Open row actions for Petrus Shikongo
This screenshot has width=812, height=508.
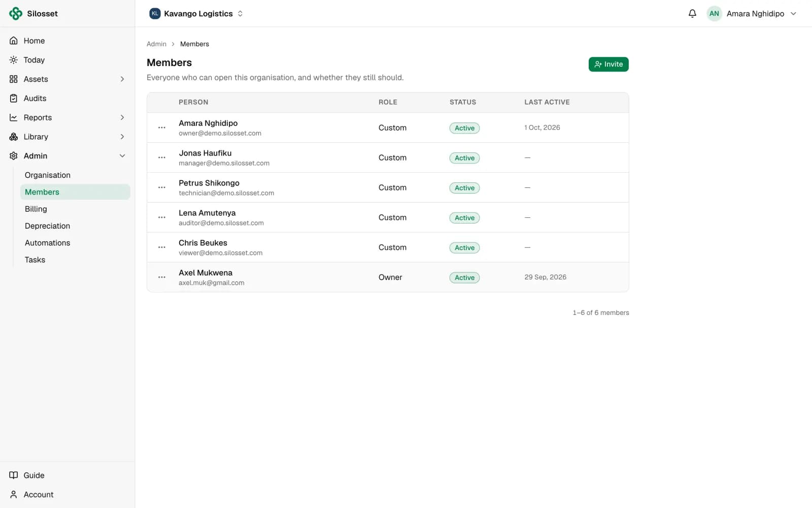tap(162, 187)
